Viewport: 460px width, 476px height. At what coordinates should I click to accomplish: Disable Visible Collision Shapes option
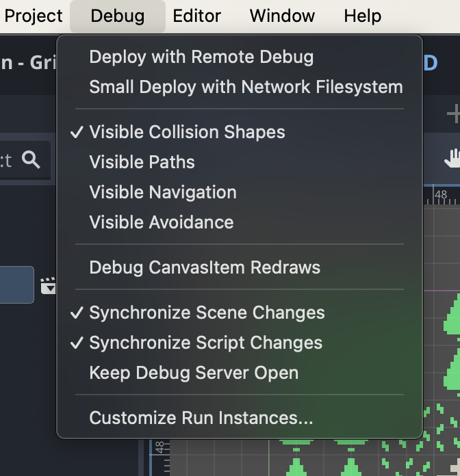tap(187, 132)
